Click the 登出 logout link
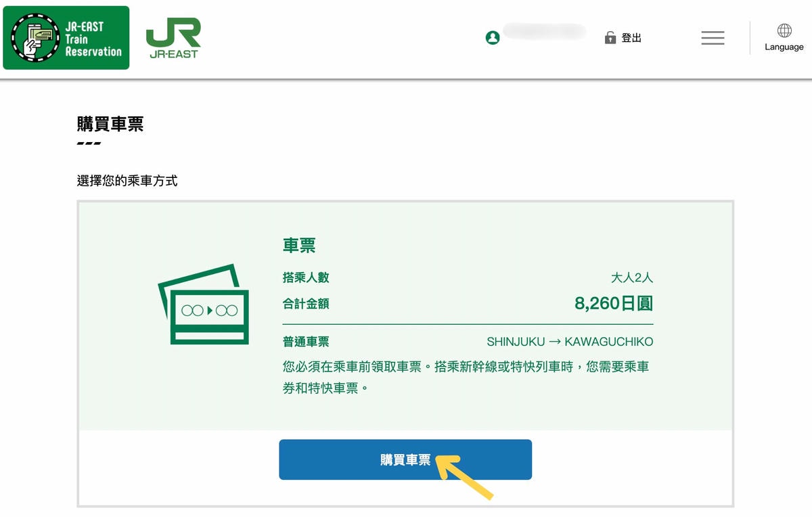 [631, 38]
